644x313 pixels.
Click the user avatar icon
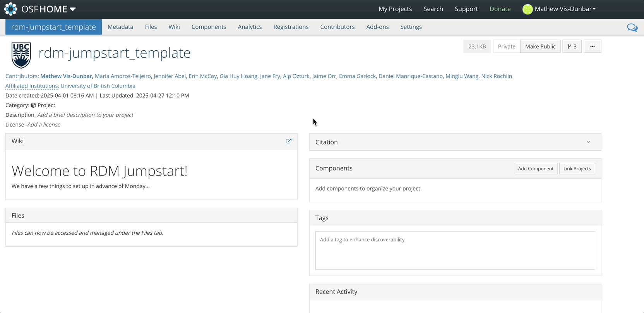pyautogui.click(x=527, y=9)
